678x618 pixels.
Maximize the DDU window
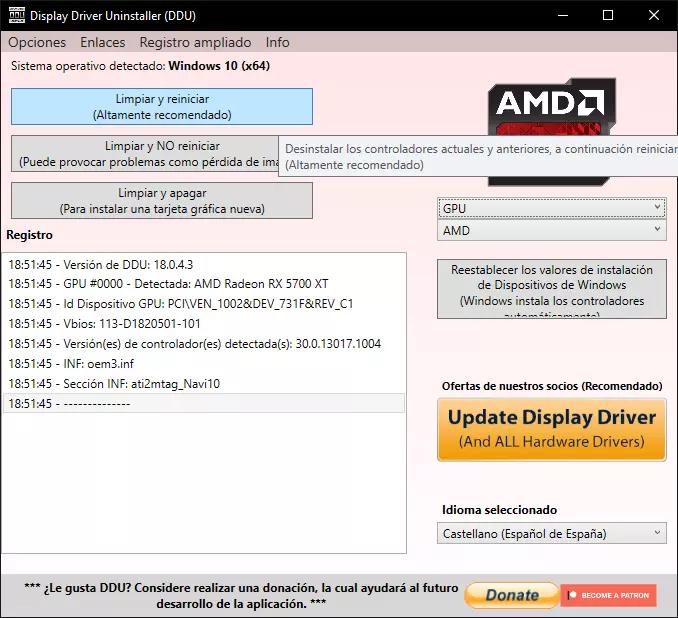(608, 16)
